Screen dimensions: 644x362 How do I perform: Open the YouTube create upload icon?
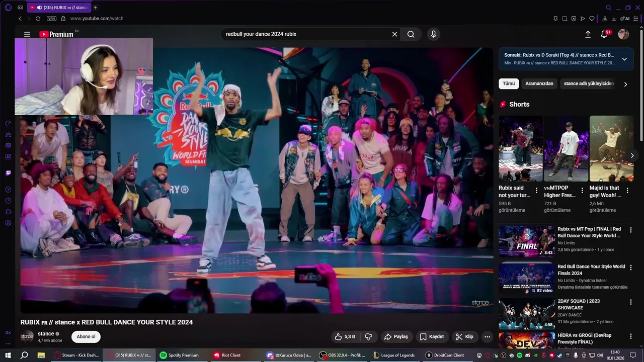[x=588, y=34]
